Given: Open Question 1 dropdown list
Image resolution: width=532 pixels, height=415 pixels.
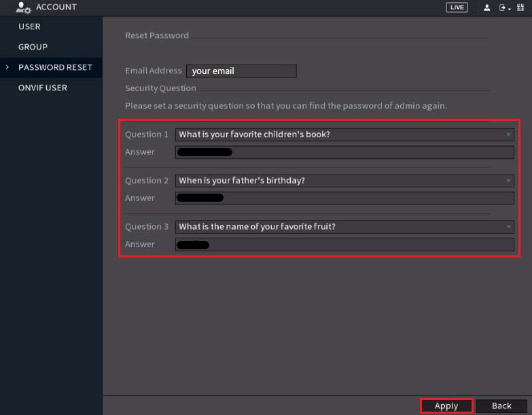Looking at the screenshot, I should 344,134.
